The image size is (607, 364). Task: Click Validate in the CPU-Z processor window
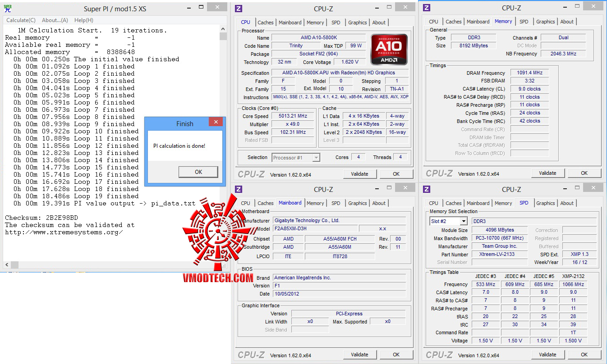pyautogui.click(x=359, y=174)
